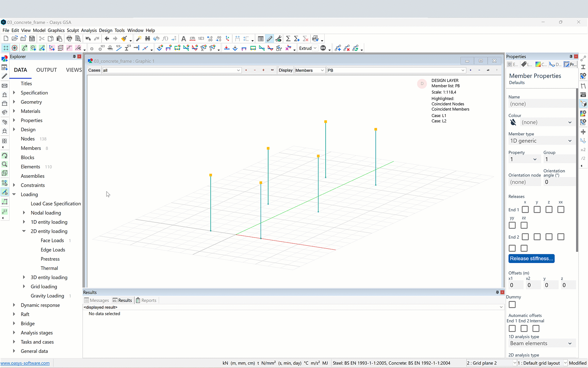Click the Sigma analyse icon
Screen dimensions: 588x368
[x=288, y=39]
